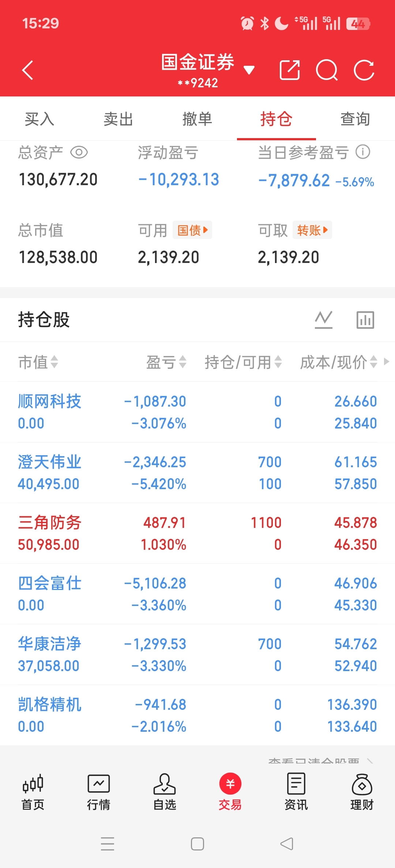The image size is (395, 868).
Task: Tap the search magnifier icon
Action: (327, 70)
